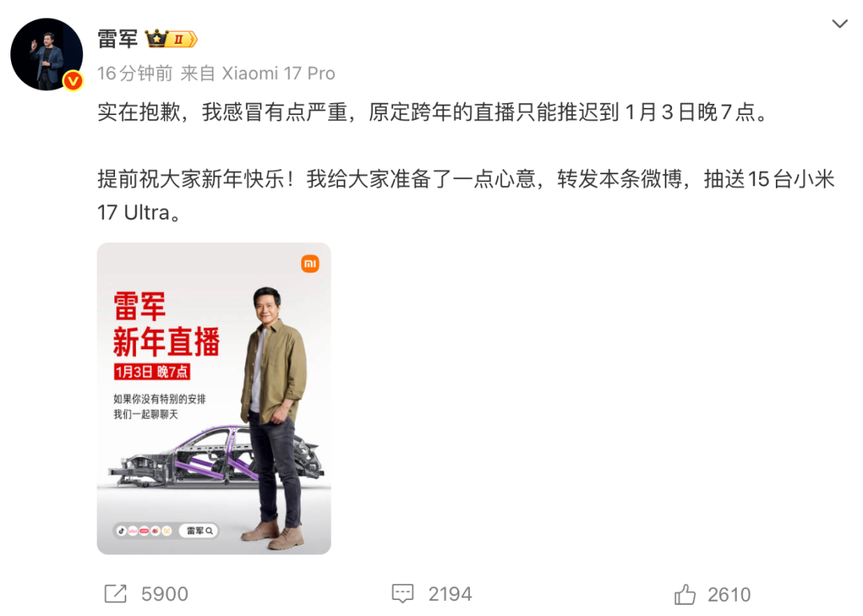Open comments via speech bubble icon

pos(402,594)
